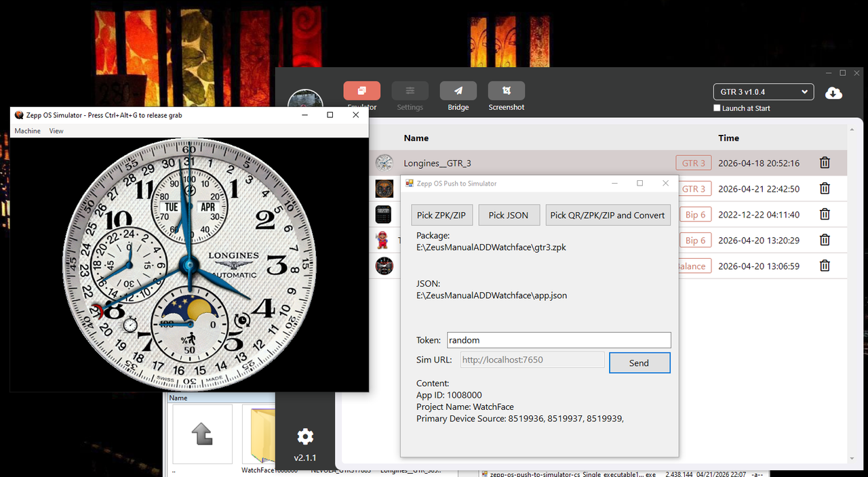Click scroll up arrow in watchface list
The height and width of the screenshot is (477, 868).
coord(852,128)
